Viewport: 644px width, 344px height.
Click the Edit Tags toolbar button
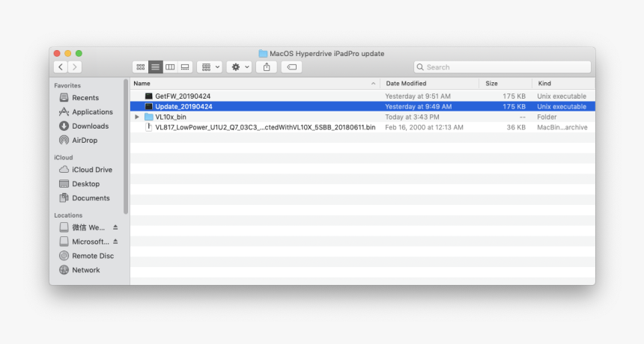pyautogui.click(x=291, y=67)
